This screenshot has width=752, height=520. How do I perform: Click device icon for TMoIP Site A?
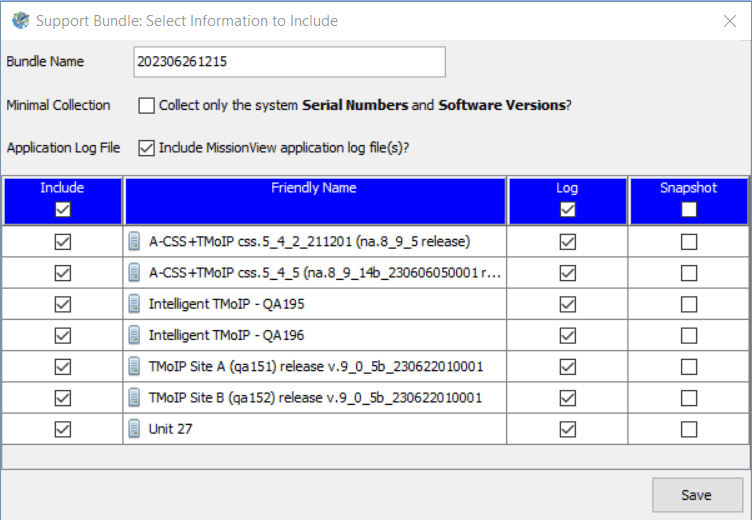click(134, 366)
